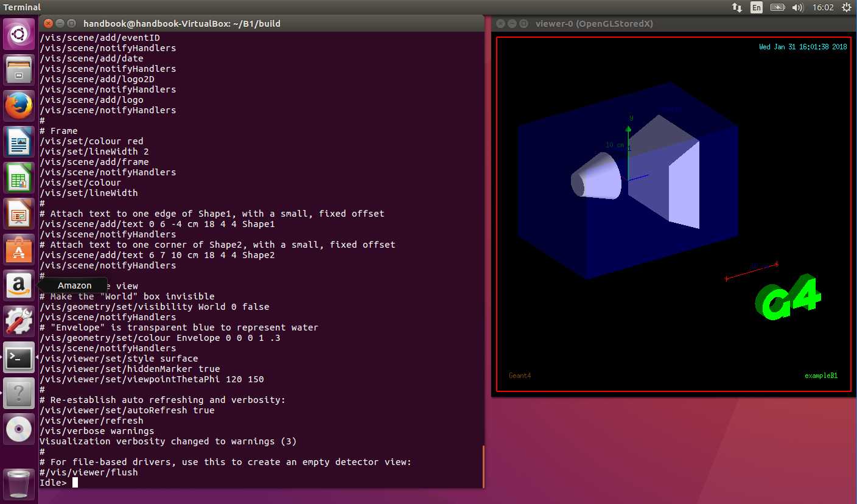Click the line '/vis/viewer/refresh'
This screenshot has width=857, height=504.
coord(91,421)
